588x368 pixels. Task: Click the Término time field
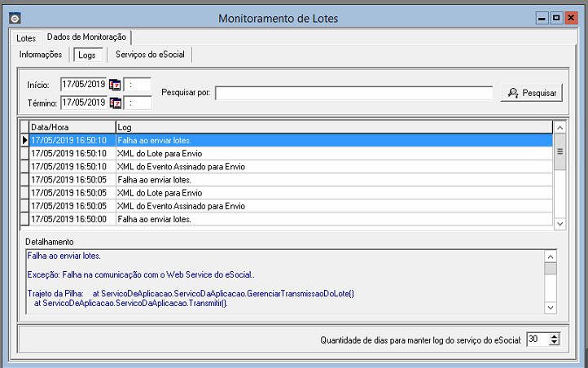click(x=138, y=103)
